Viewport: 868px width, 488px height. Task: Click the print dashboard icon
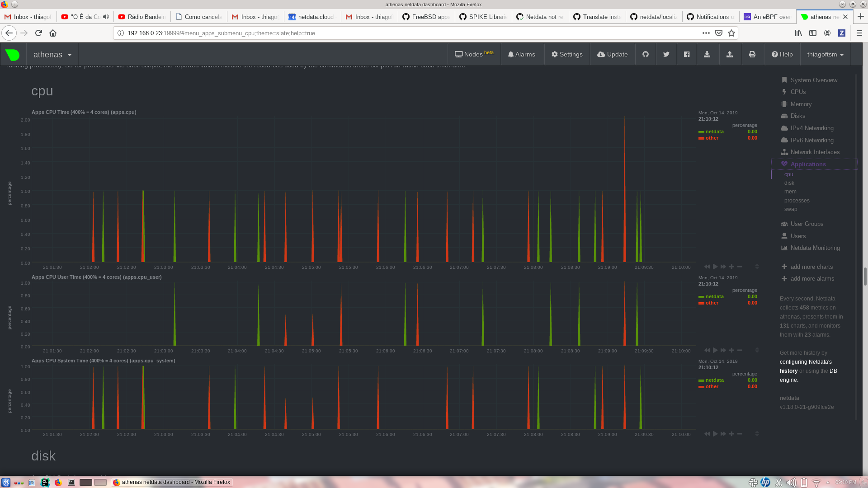[752, 54]
